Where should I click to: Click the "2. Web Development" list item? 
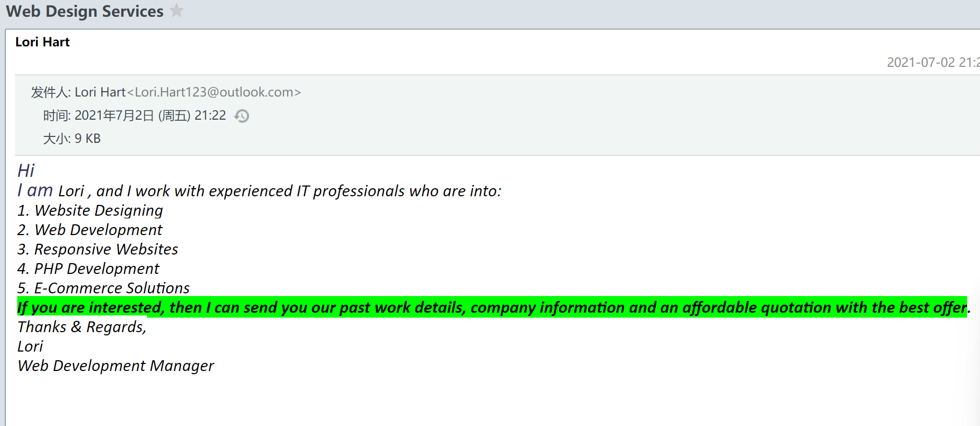[x=89, y=230]
